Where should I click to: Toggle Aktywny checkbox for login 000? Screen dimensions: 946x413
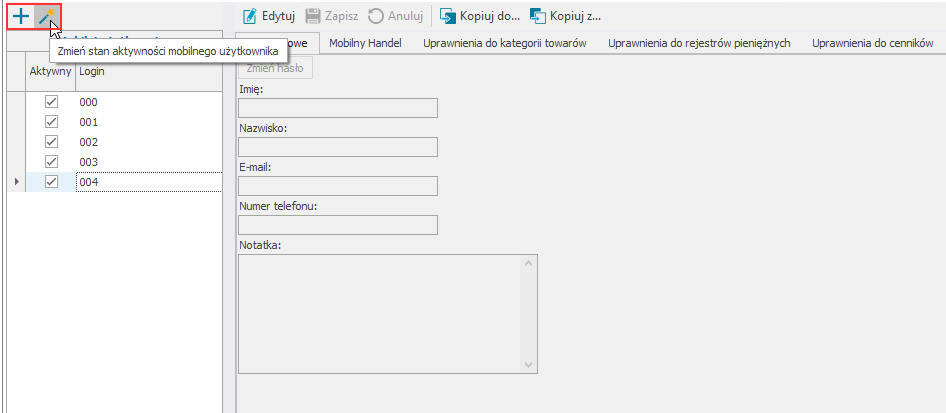click(x=52, y=102)
